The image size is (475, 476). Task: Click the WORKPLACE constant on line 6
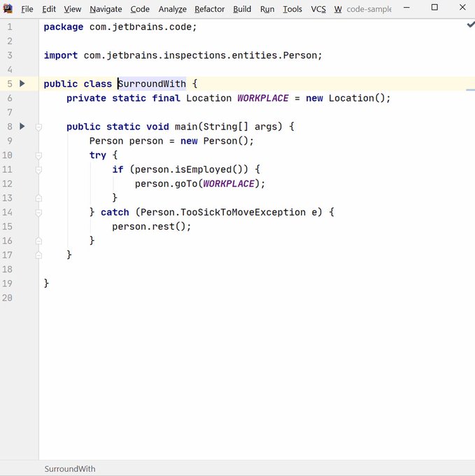pyautogui.click(x=262, y=98)
